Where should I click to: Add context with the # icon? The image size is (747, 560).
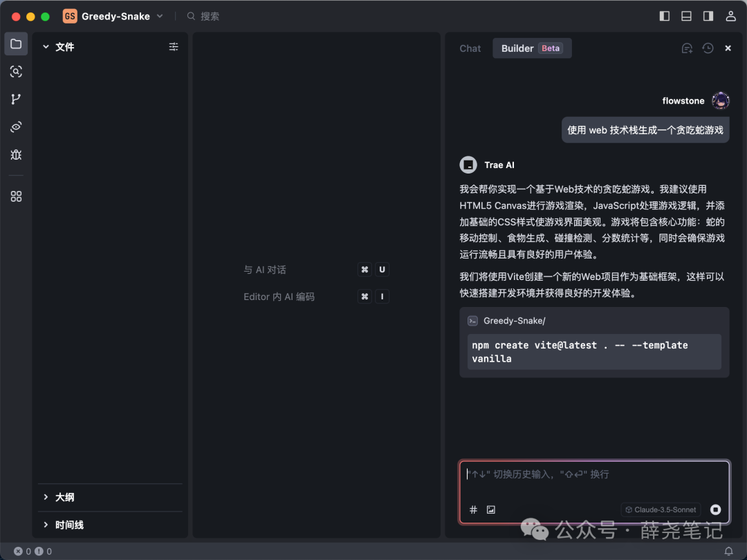pyautogui.click(x=473, y=510)
